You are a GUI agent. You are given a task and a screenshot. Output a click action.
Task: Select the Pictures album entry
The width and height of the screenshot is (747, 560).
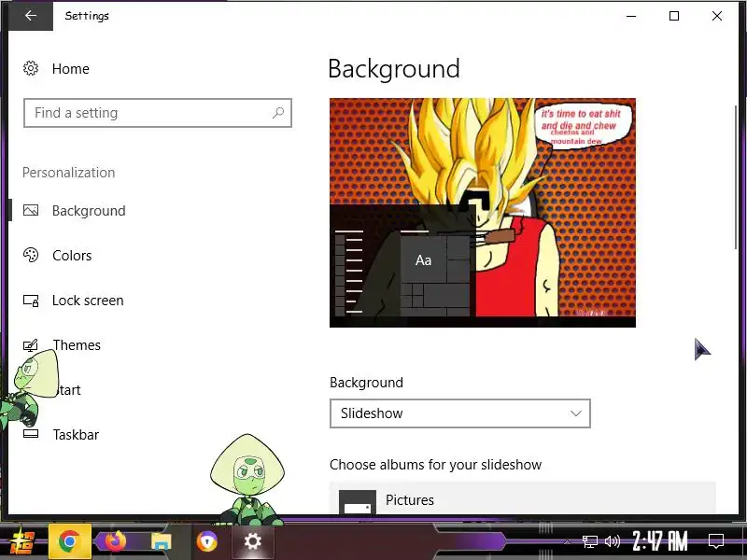(x=523, y=499)
